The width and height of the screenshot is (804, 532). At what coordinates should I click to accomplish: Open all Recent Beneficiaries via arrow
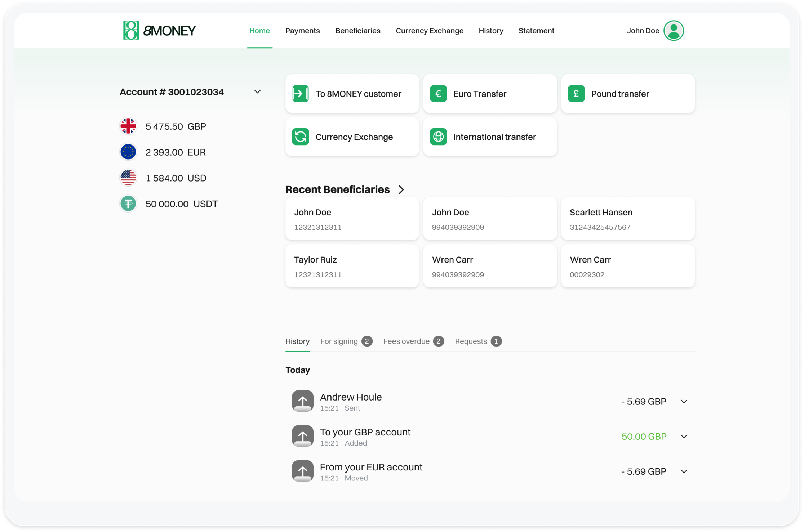401,189
